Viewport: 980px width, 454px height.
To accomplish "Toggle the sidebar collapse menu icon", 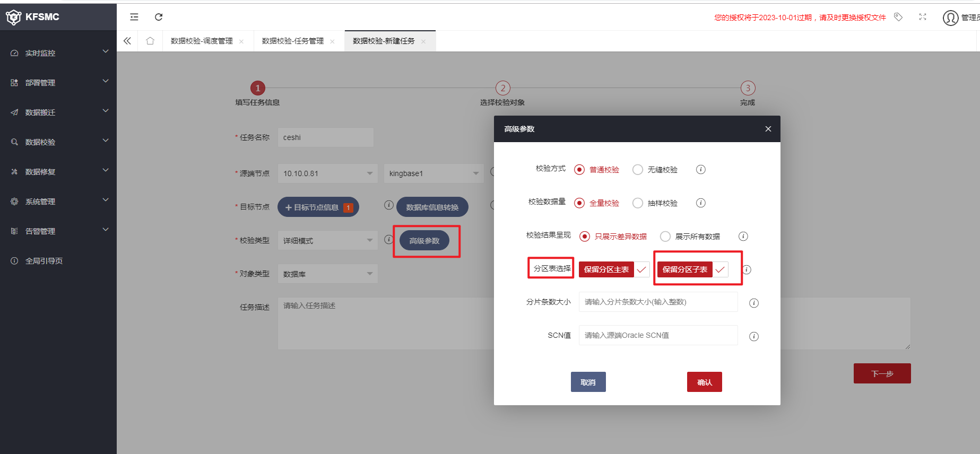I will pos(134,17).
